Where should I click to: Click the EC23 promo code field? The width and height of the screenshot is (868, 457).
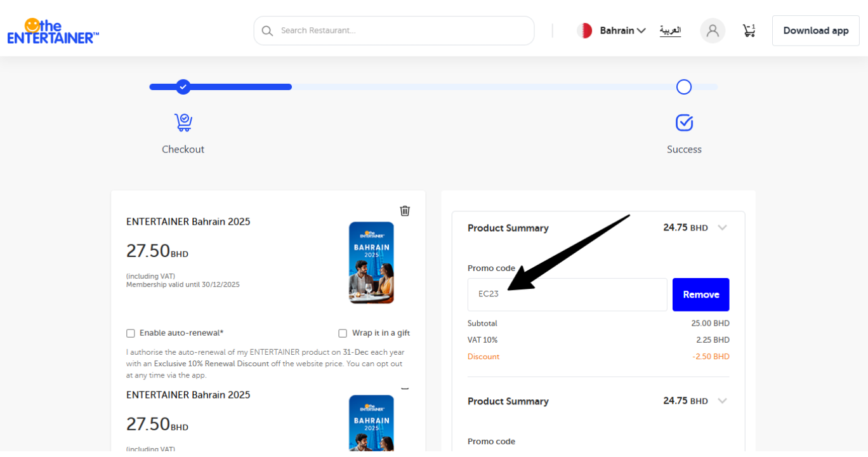567,295
